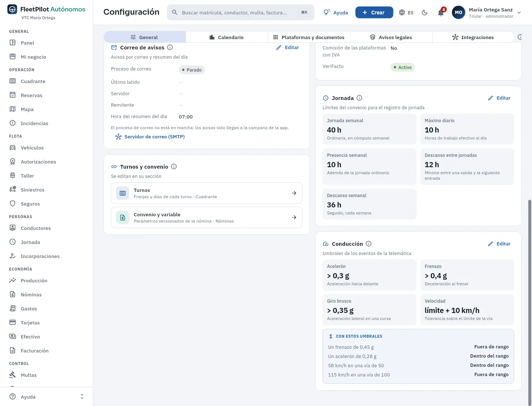Switch to Integraciones tab
Viewport: 532px width, 406px height.
(x=473, y=37)
